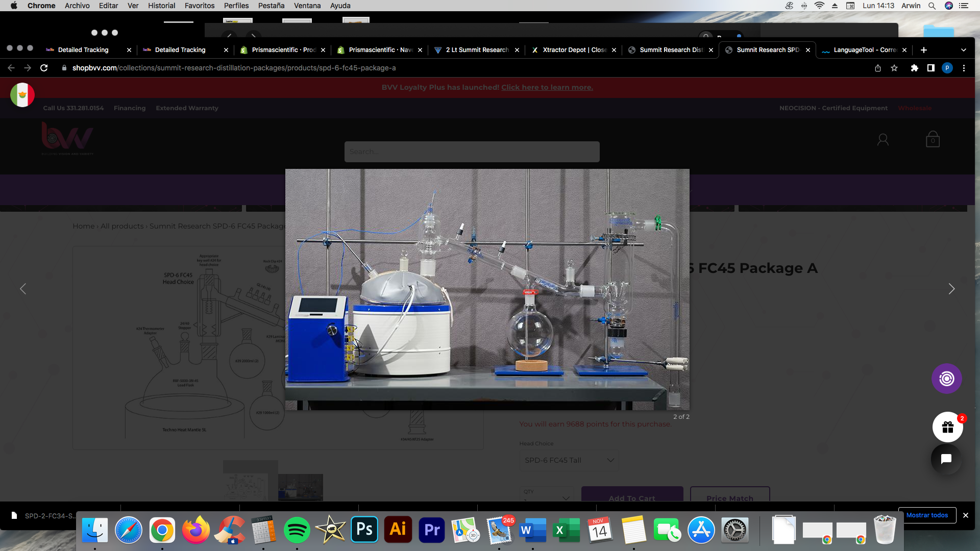Click Mostrar todos in downloads bar
This screenshot has width=980, height=551.
point(926,515)
